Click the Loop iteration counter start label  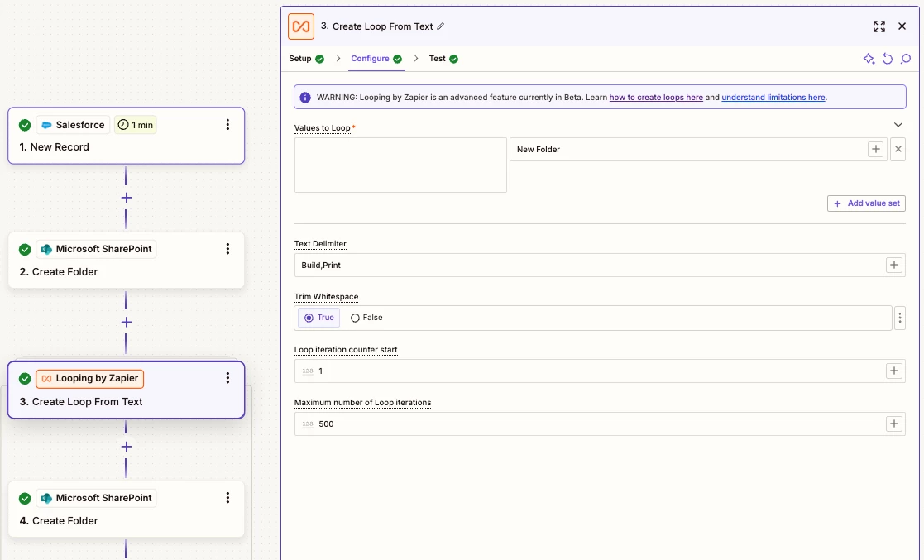pyautogui.click(x=346, y=350)
